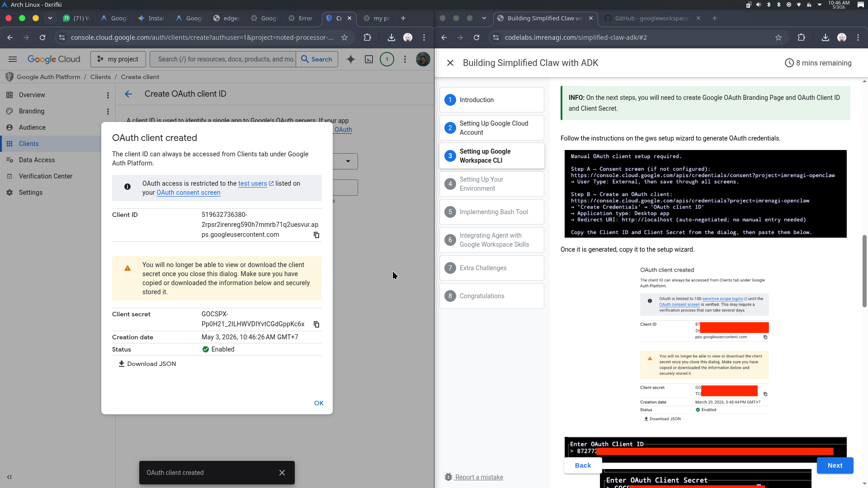Copy the Client secret to clipboard
The height and width of the screenshot is (488, 868).
point(316,324)
